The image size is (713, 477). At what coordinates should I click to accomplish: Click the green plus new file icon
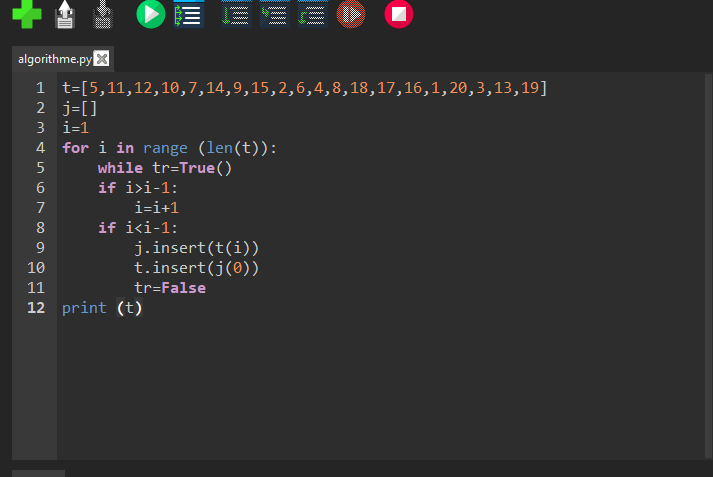click(26, 15)
